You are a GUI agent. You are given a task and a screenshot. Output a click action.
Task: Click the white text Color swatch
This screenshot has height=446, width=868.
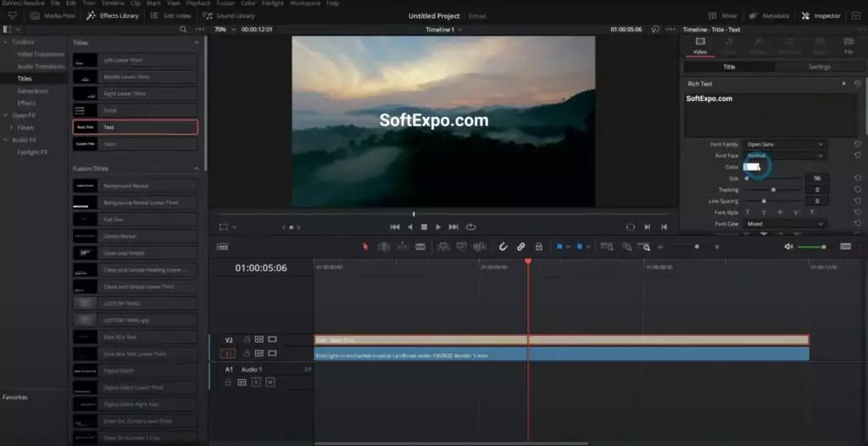click(x=751, y=167)
